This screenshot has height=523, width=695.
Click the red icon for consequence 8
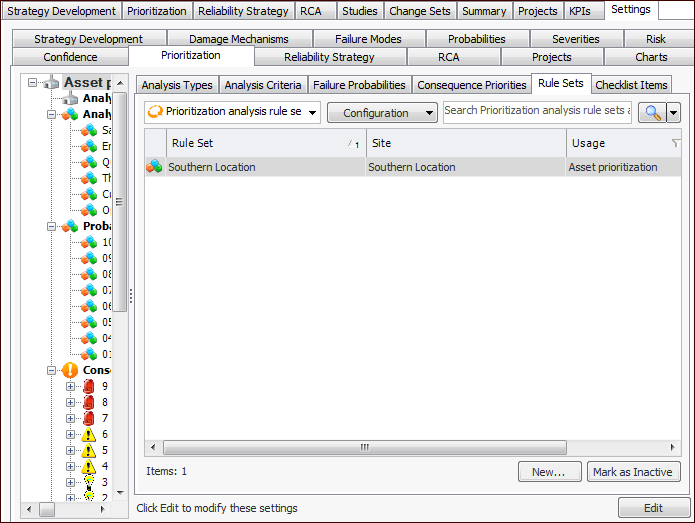[x=89, y=402]
